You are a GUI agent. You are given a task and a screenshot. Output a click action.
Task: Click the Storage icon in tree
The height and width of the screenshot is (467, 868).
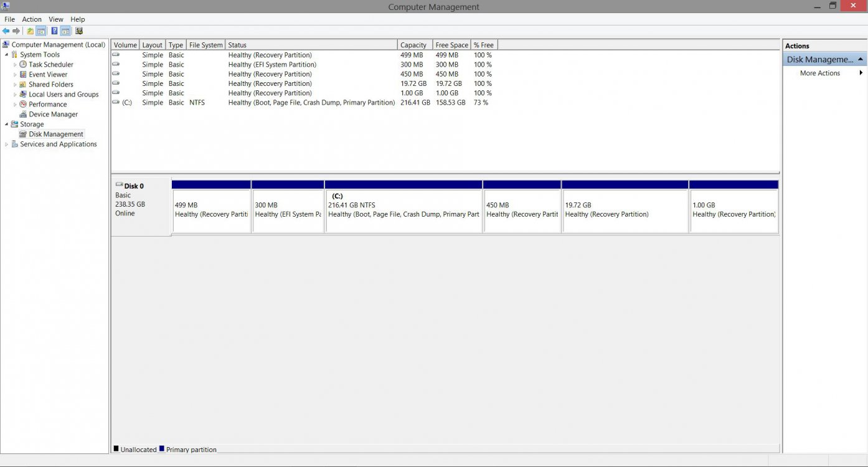click(15, 125)
